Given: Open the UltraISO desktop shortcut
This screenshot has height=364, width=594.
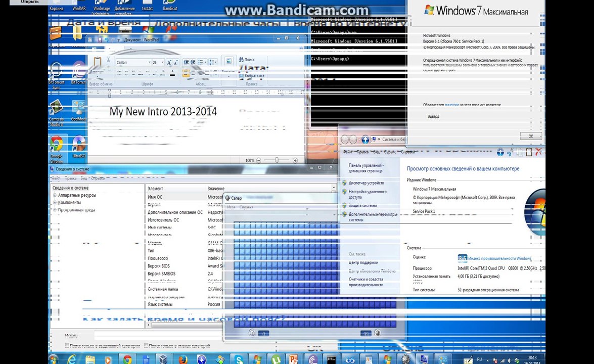Looking at the screenshot, I should (x=78, y=148).
